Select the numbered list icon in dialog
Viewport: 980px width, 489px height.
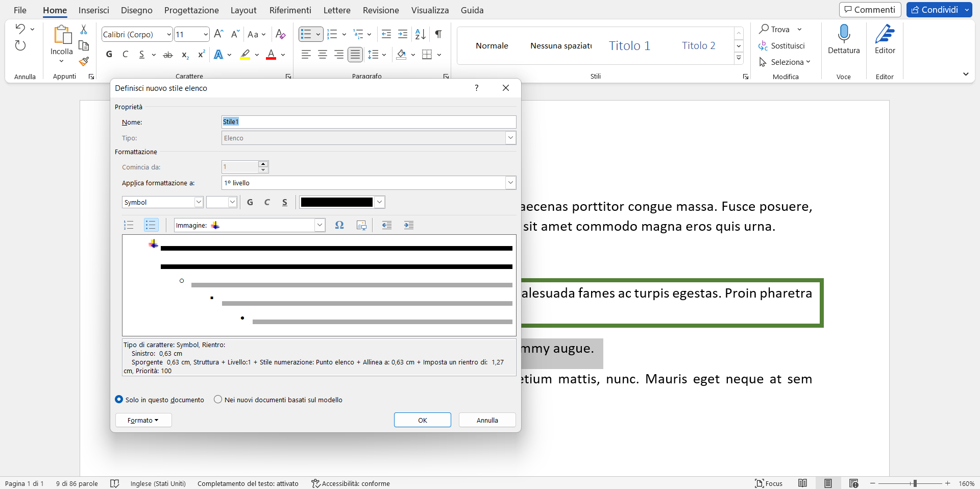129,225
